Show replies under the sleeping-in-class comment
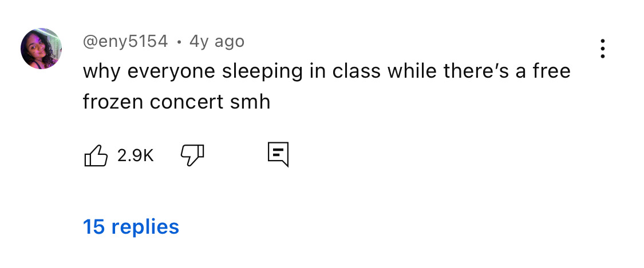The image size is (644, 268). click(131, 227)
